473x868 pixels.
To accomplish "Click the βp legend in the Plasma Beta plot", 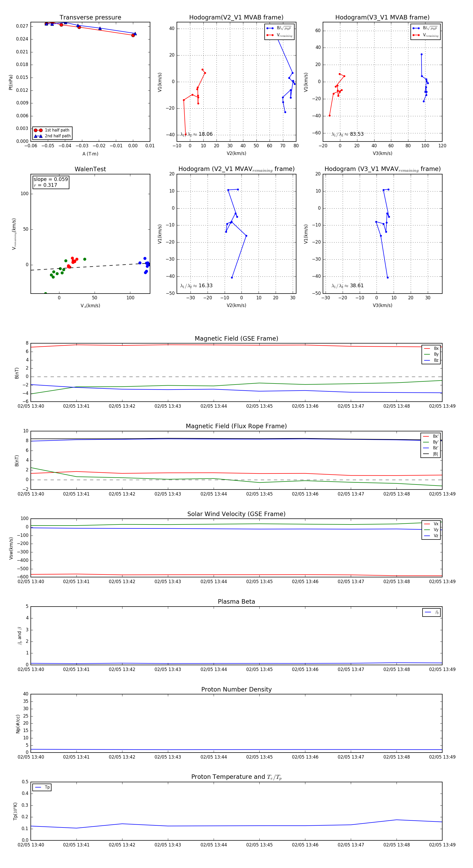I will pyautogui.click(x=431, y=612).
